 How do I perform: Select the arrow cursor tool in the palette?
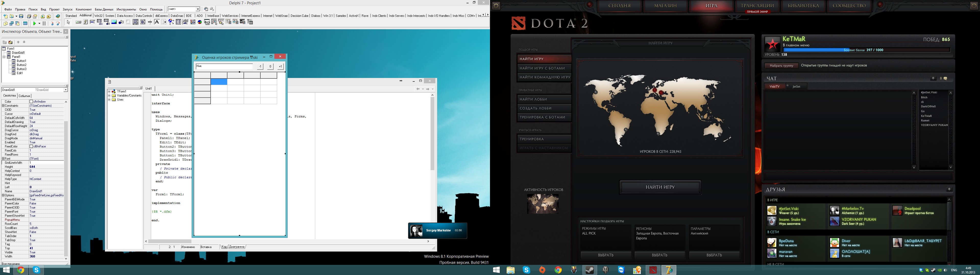coord(68,22)
